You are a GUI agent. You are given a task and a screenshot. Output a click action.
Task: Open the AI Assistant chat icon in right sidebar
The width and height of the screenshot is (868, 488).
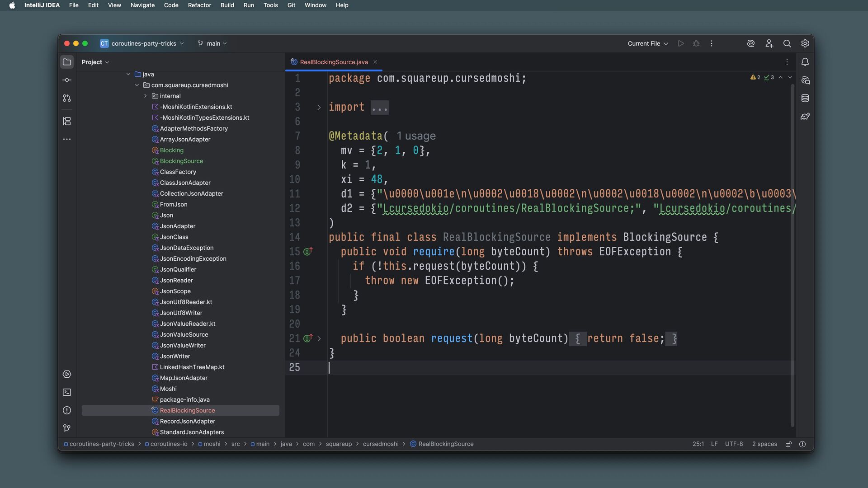[805, 80]
